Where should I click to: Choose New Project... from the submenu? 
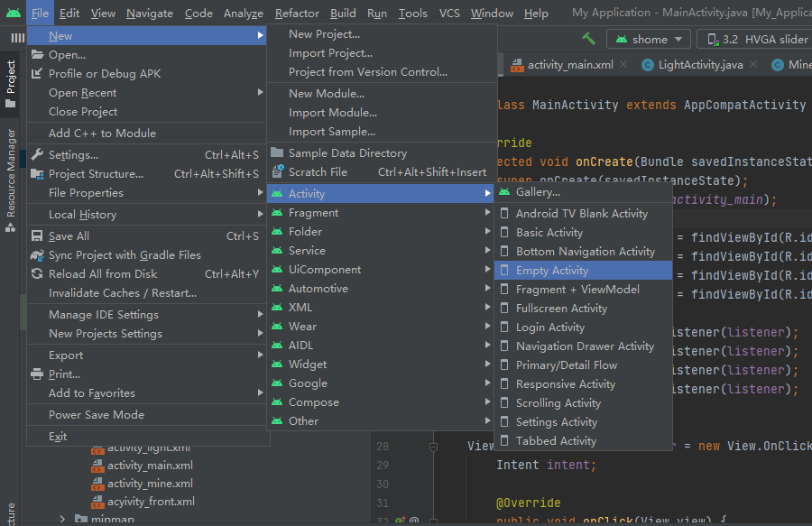pyautogui.click(x=324, y=33)
